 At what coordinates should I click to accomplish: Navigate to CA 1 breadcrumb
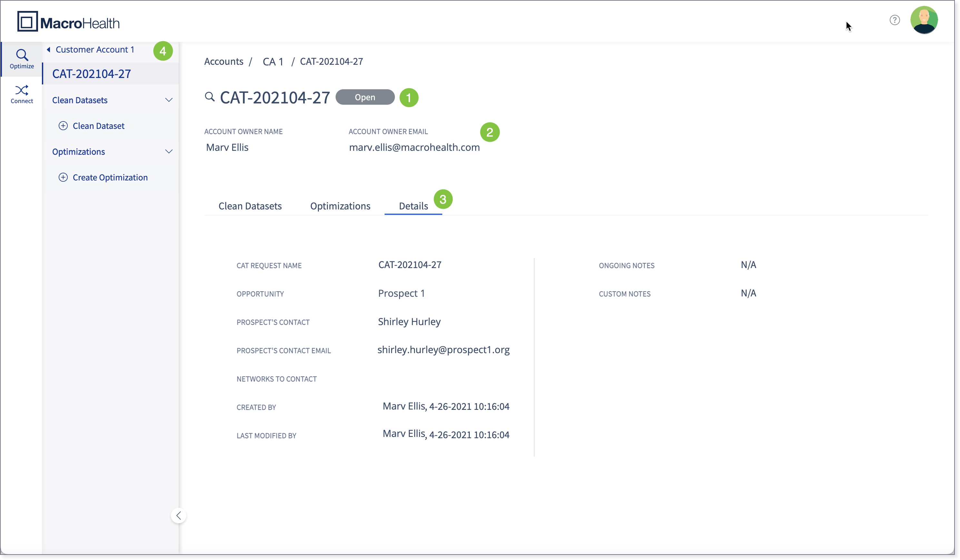coord(273,61)
